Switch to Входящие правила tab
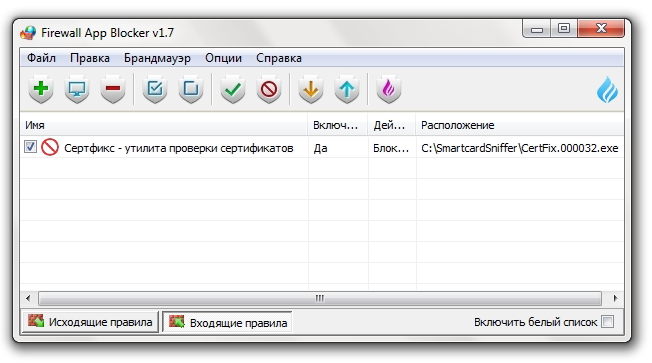The height and width of the screenshot is (363, 652). [227, 322]
